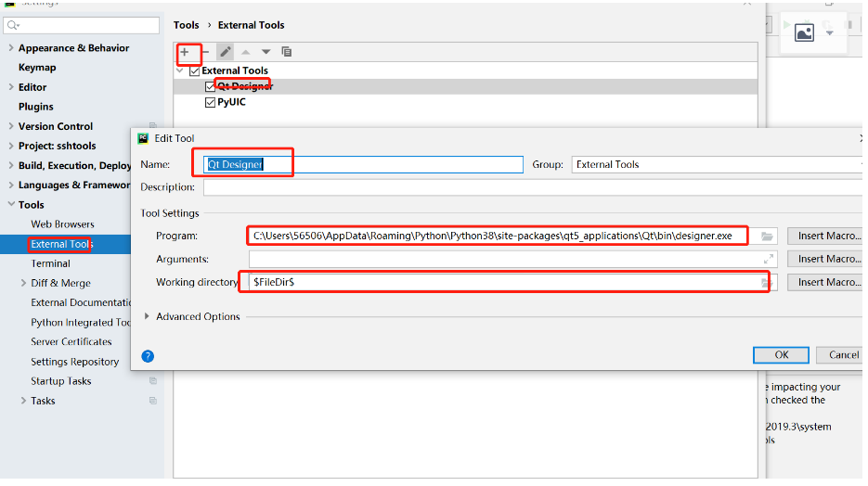868x486 pixels.
Task: Uncheck the Qt Designer checkbox
Action: click(x=210, y=86)
